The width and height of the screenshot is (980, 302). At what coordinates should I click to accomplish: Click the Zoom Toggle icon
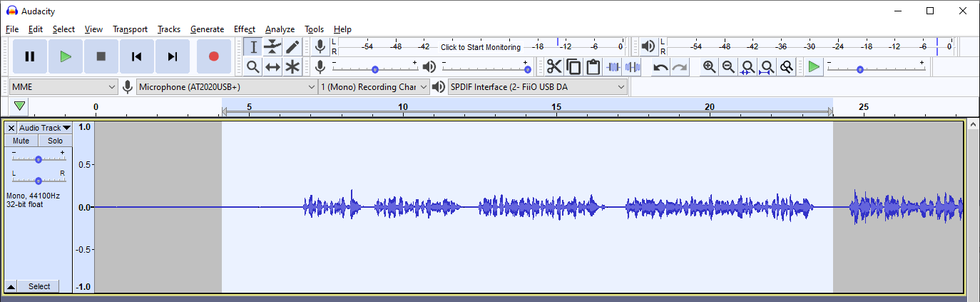point(786,67)
